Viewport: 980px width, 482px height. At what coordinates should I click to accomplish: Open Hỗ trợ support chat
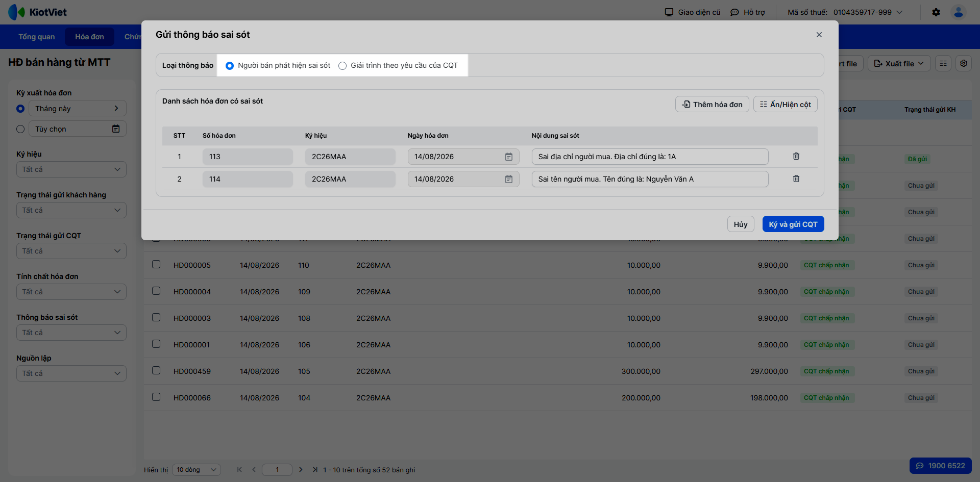[x=748, y=12]
